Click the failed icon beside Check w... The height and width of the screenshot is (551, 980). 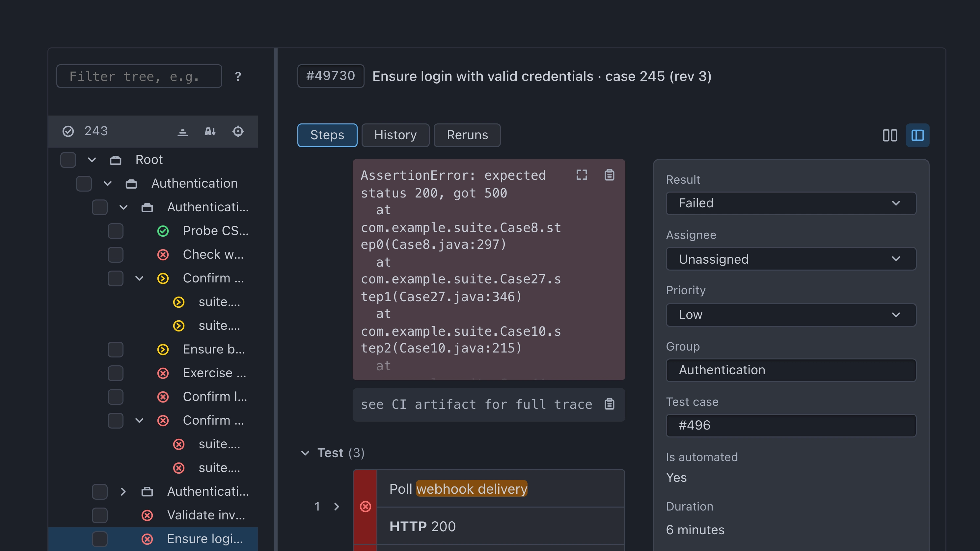[x=163, y=254]
